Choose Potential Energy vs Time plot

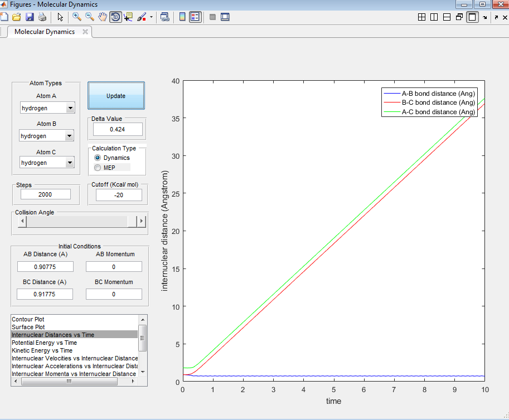coord(45,343)
